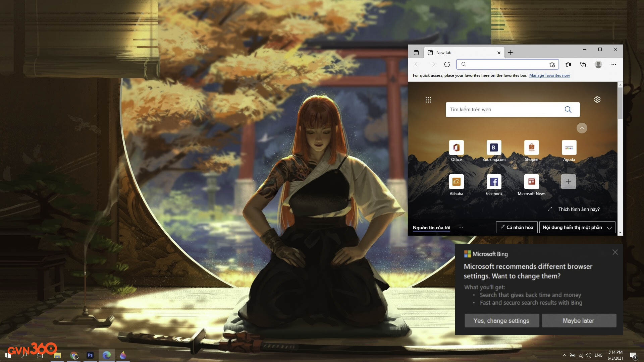Open the battery status icon in system tray
Image resolution: width=644 pixels, height=362 pixels.
tap(573, 355)
